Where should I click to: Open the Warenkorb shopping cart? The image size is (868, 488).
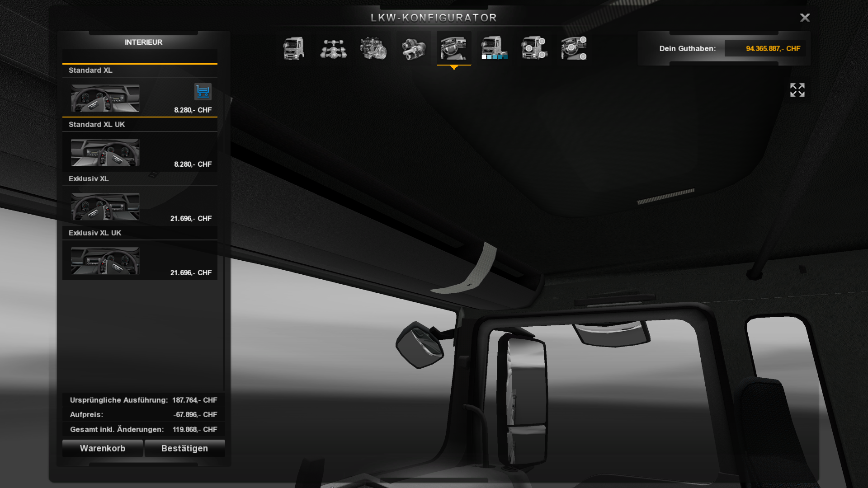(103, 448)
